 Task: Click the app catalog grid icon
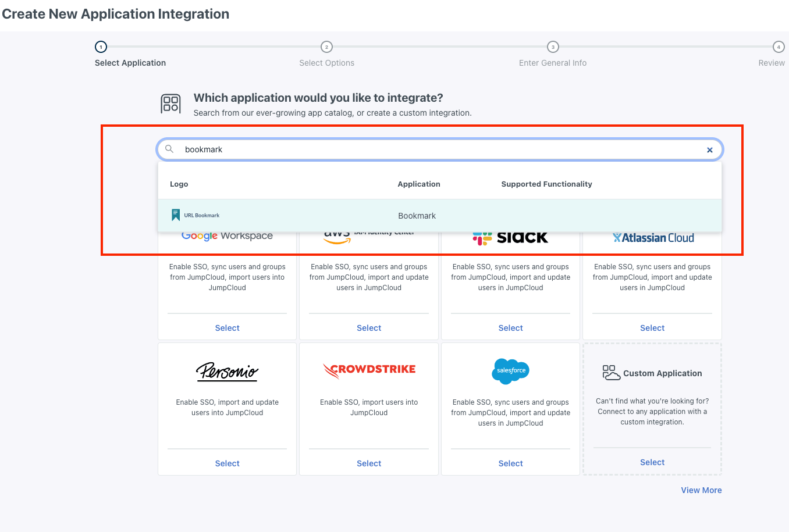click(x=170, y=104)
